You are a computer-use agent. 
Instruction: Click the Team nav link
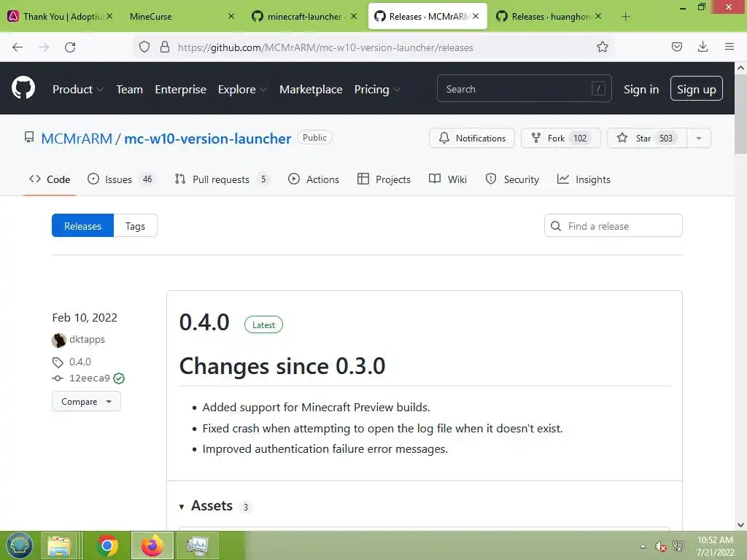point(130,89)
